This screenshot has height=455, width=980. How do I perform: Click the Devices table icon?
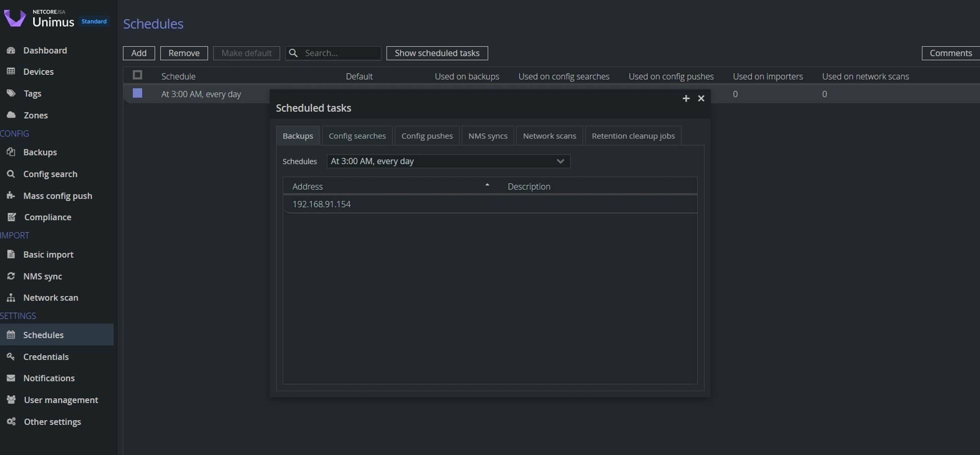pos(11,72)
